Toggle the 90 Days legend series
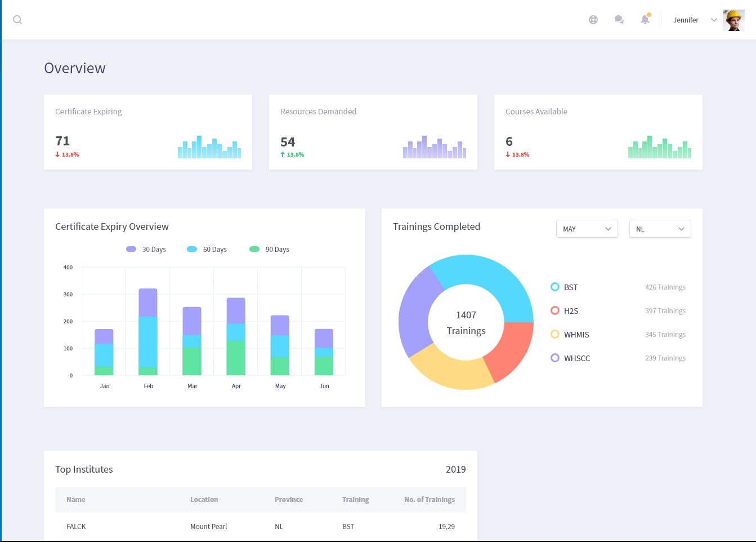 tap(269, 249)
